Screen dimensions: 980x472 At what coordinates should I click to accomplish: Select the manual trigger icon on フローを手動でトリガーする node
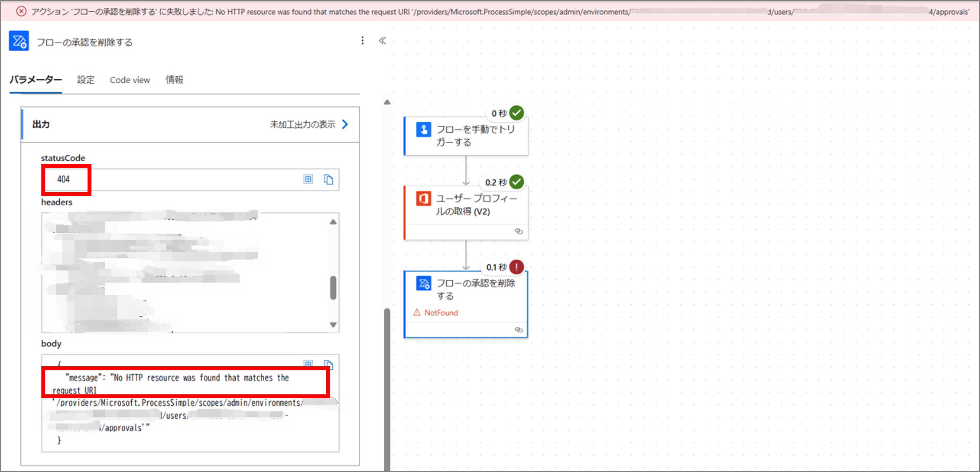point(423,129)
